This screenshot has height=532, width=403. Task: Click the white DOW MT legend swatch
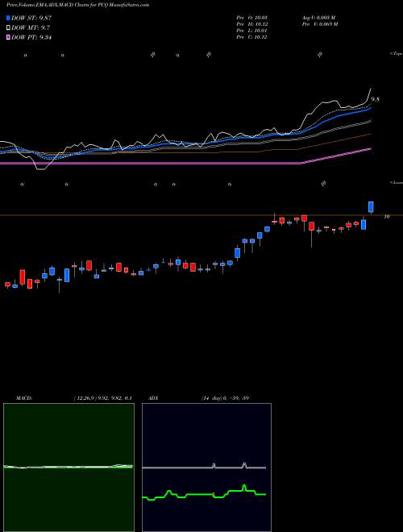click(9, 28)
